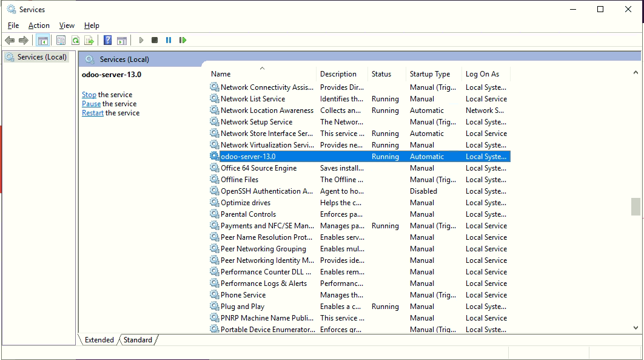The width and height of the screenshot is (644, 360).
Task: Open the Action menu
Action: point(39,25)
